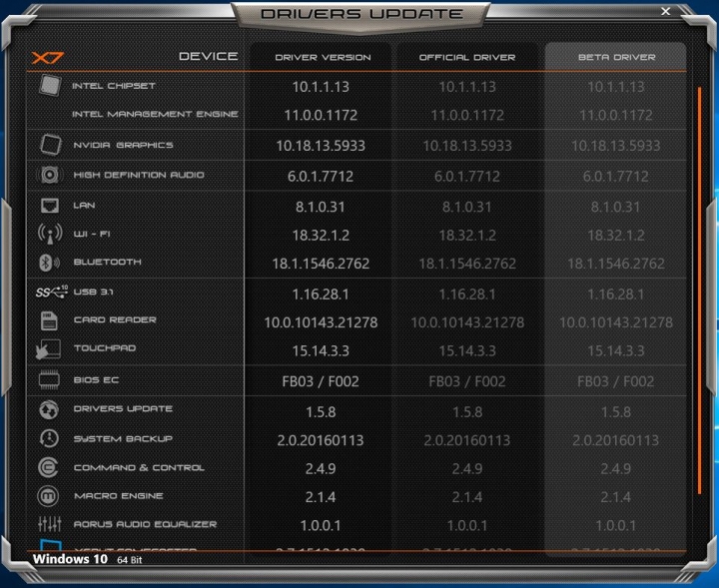Click Audio beta driver 6.0.1.7712
This screenshot has width=719, height=588.
click(x=616, y=176)
